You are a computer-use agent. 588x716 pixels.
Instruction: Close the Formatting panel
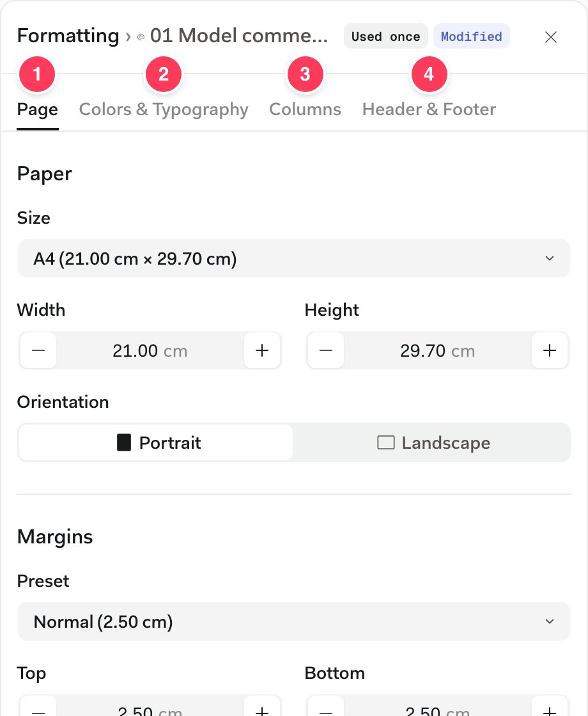click(550, 37)
